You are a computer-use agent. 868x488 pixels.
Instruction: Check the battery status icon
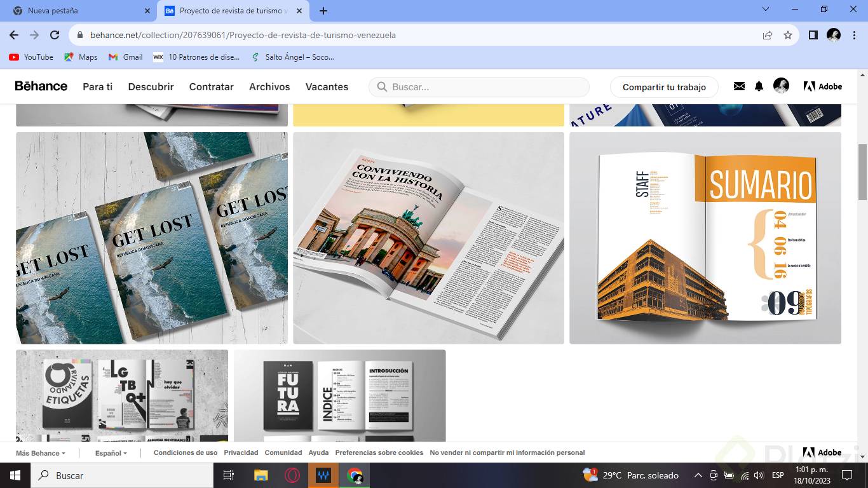729,475
